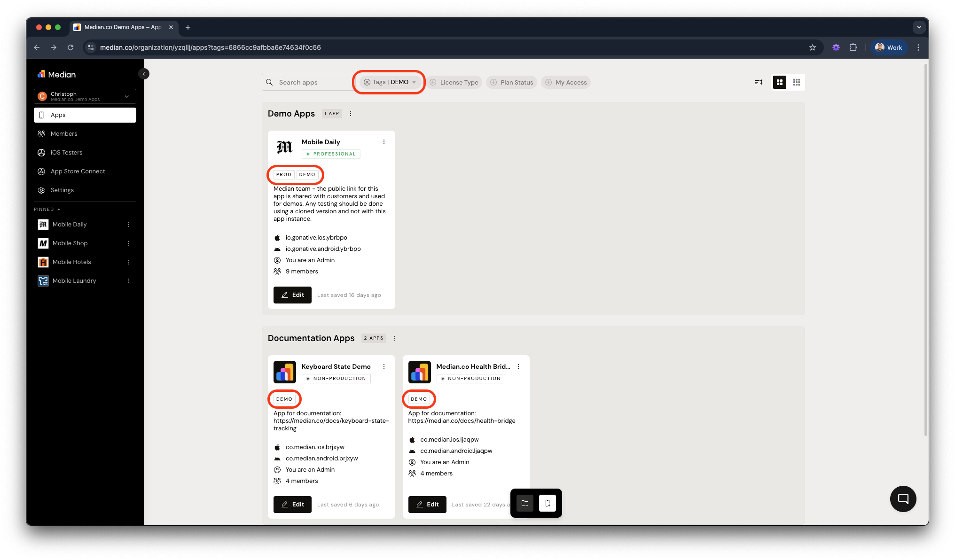The width and height of the screenshot is (955, 560).
Task: Open the browser extensions puzzle menu
Action: point(853,47)
